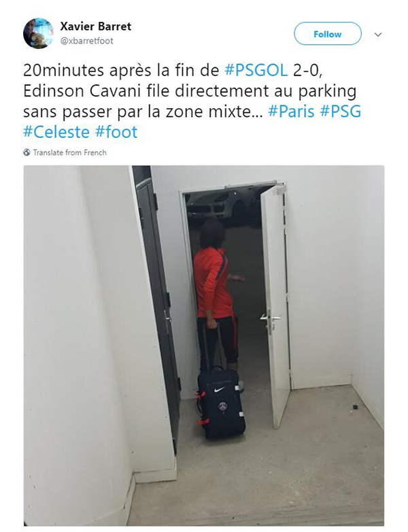
Task: Open the #foot hashtag
Action: 116,132
